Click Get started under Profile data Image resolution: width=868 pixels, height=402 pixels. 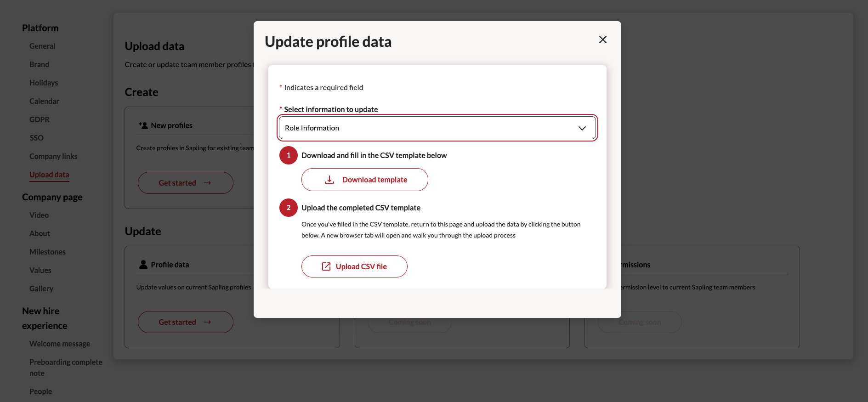[185, 322]
